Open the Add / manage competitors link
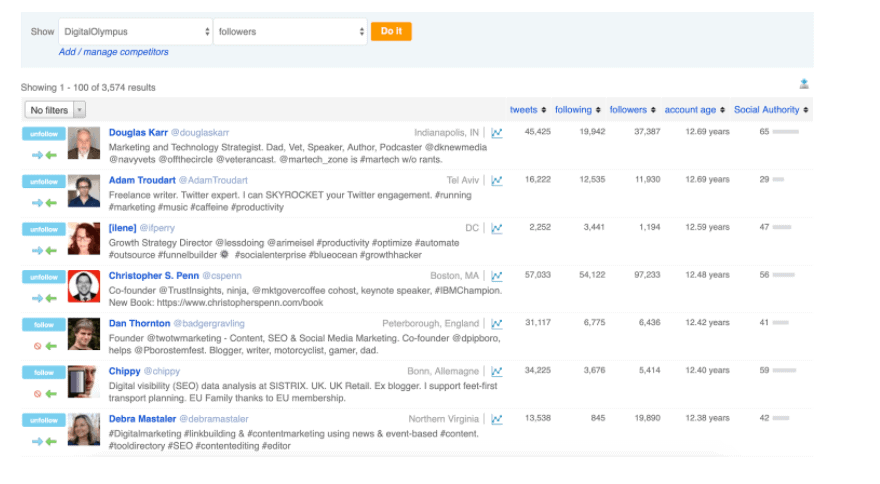Screen dimensions: 880x484 tap(113, 52)
